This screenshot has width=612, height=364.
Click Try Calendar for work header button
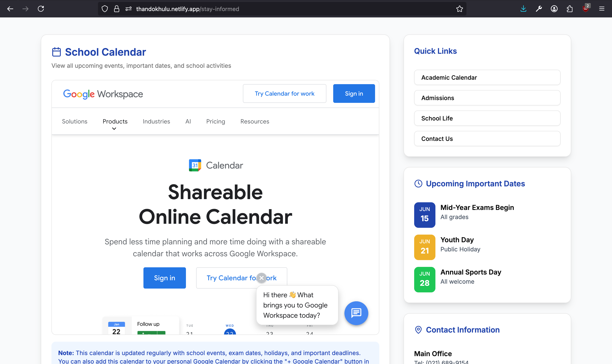pos(285,93)
